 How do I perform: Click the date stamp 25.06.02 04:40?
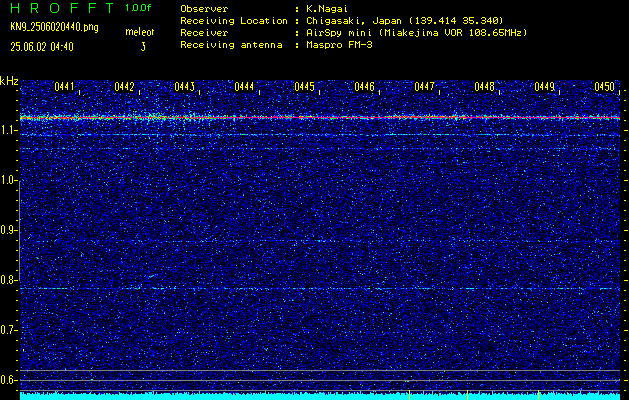42,47
